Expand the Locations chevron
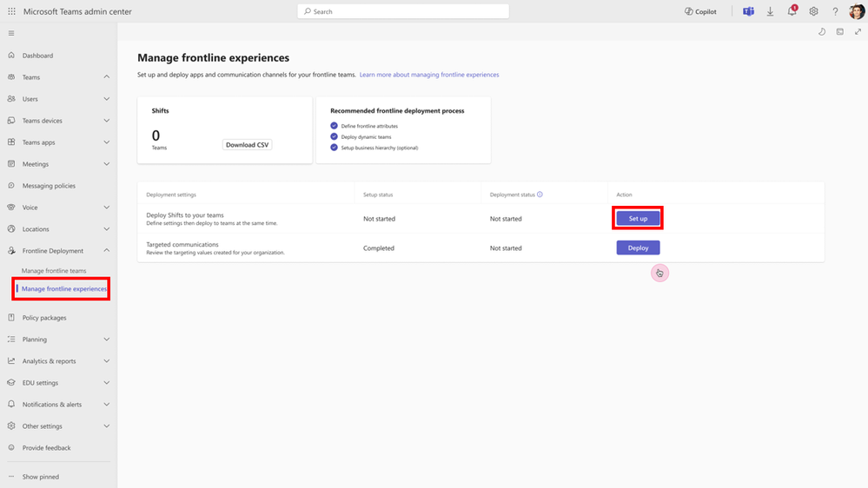 point(106,228)
